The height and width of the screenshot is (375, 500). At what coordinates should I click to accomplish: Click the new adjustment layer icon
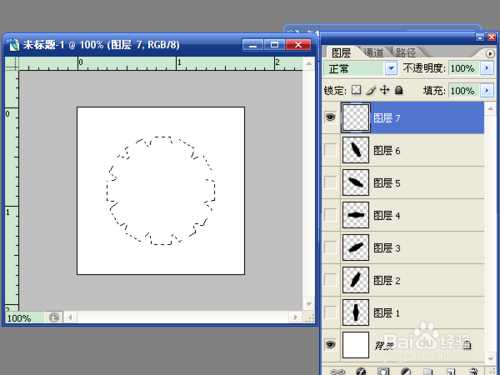coord(406,371)
